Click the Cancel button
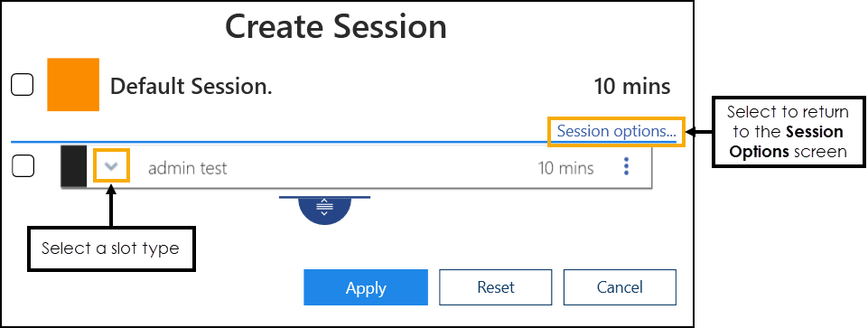The image size is (868, 328). tap(620, 287)
